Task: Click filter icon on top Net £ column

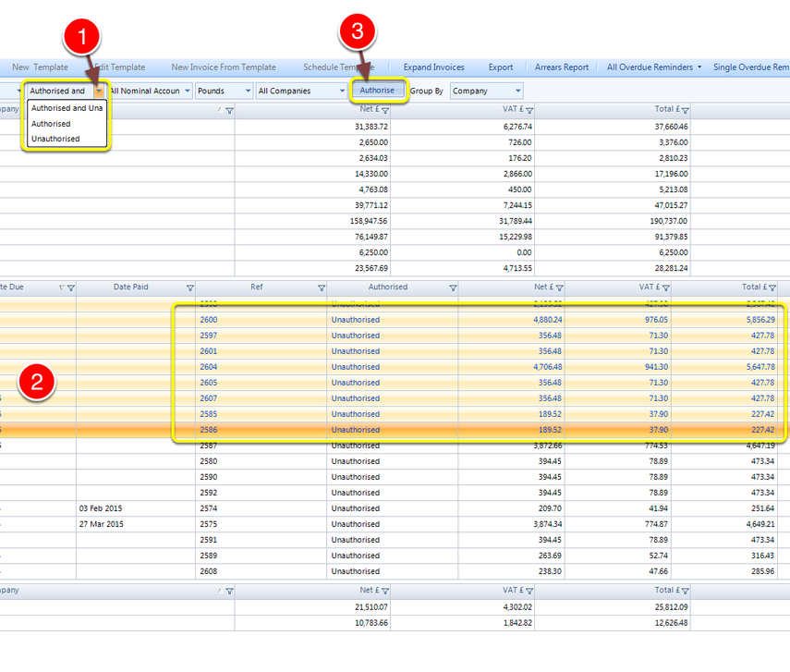Action: coord(385,110)
